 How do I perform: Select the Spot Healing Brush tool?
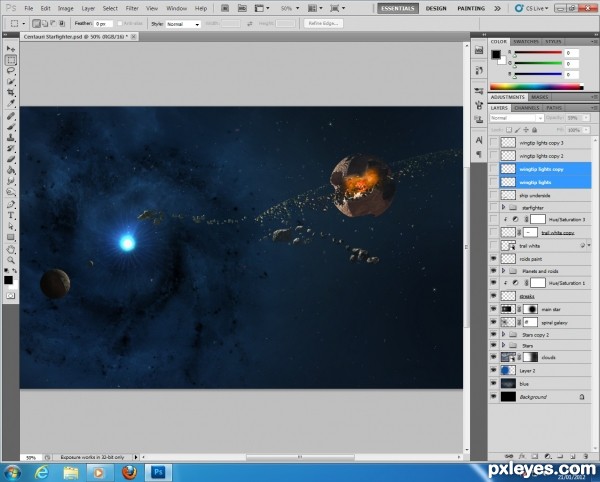click(11, 116)
